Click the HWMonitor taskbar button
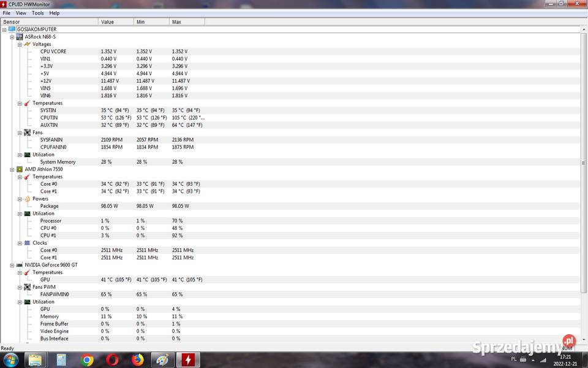Image resolution: width=588 pixels, height=368 pixels. (188, 360)
